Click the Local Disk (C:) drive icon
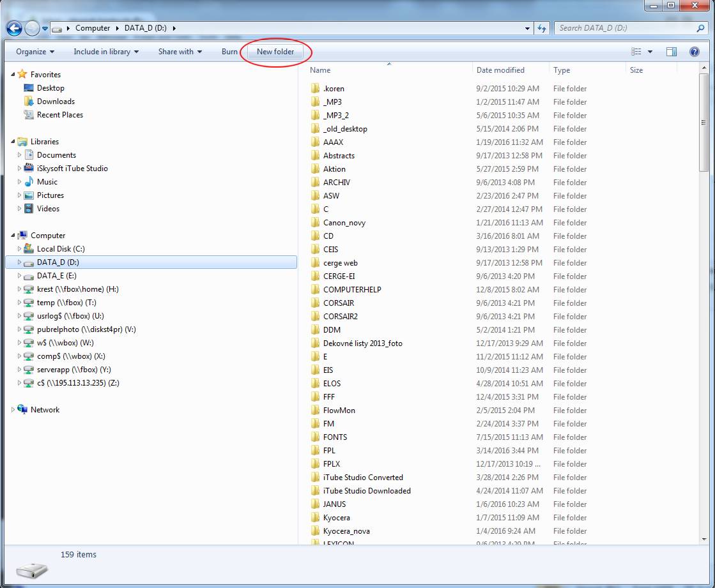The image size is (715, 588). (28, 249)
